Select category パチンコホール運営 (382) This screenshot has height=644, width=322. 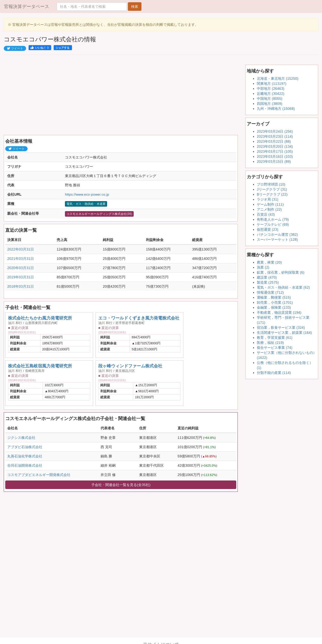pos(277,234)
